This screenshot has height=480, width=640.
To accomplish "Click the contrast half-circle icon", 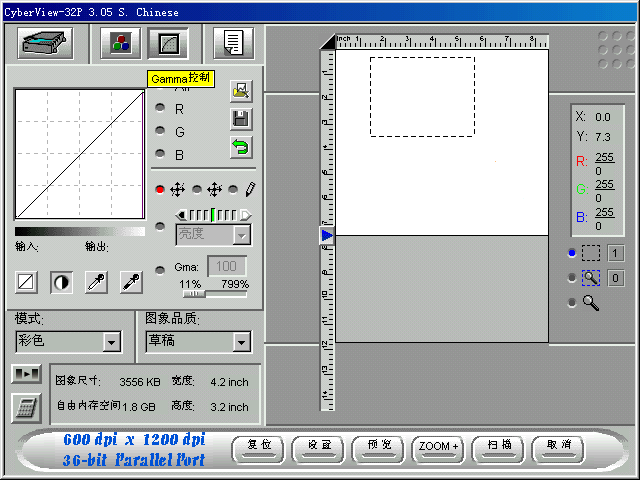I will coord(61,282).
